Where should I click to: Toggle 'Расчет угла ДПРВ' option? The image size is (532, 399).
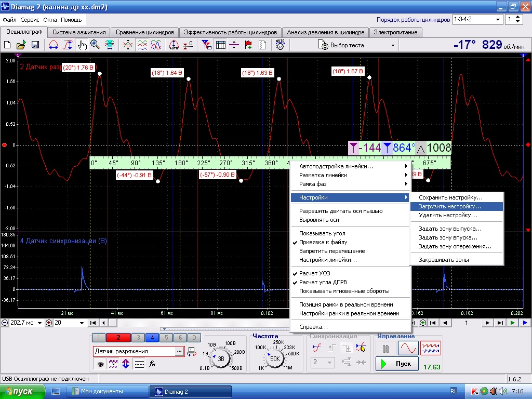pyautogui.click(x=350, y=282)
